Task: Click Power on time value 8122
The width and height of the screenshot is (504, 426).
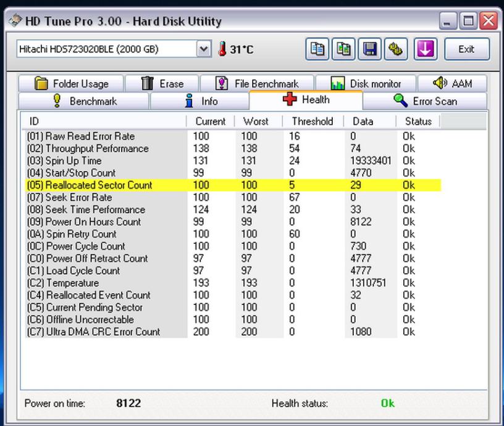Action: [x=128, y=403]
